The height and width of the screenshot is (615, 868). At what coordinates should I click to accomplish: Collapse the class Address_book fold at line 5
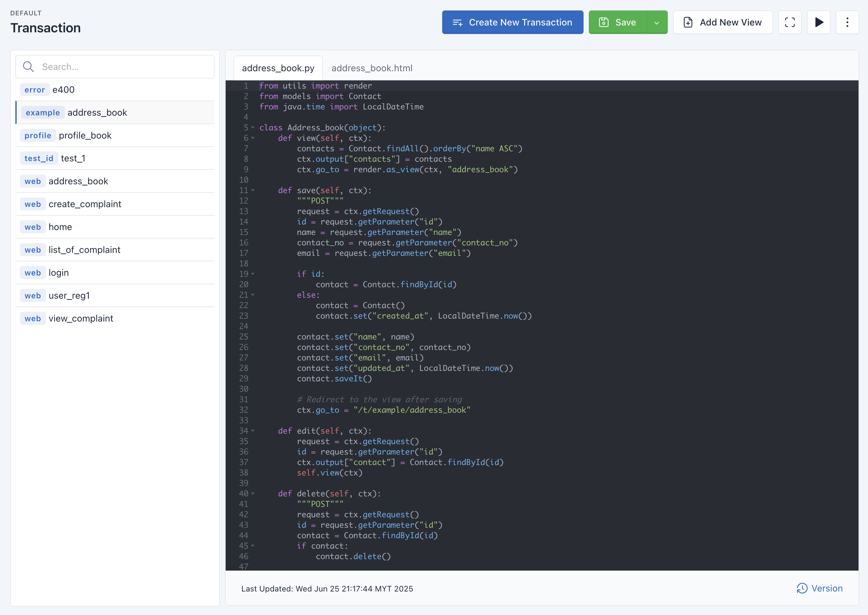coord(253,128)
